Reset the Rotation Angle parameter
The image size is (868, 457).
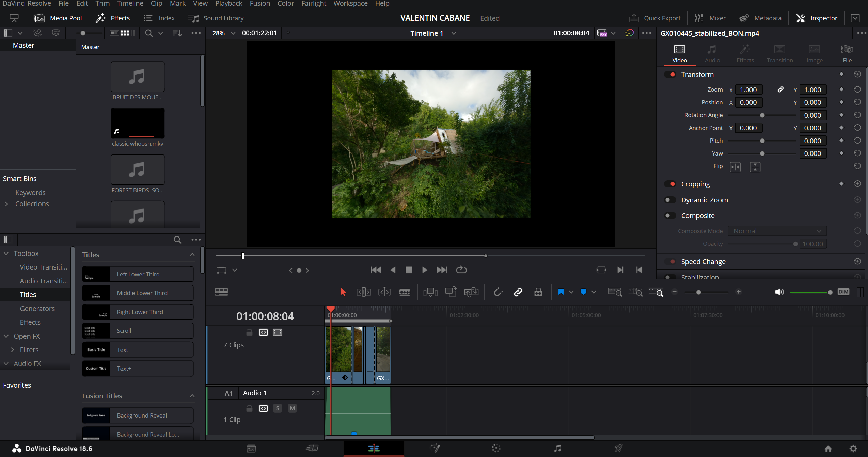[x=857, y=115]
